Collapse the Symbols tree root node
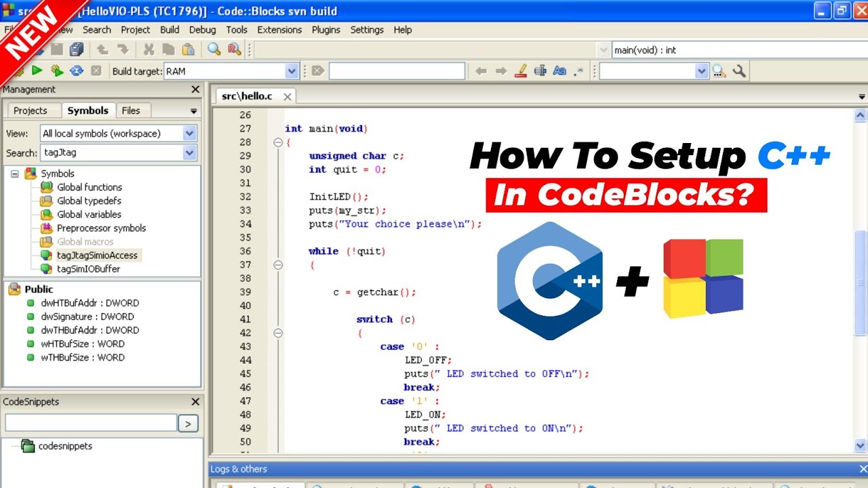 (14, 174)
